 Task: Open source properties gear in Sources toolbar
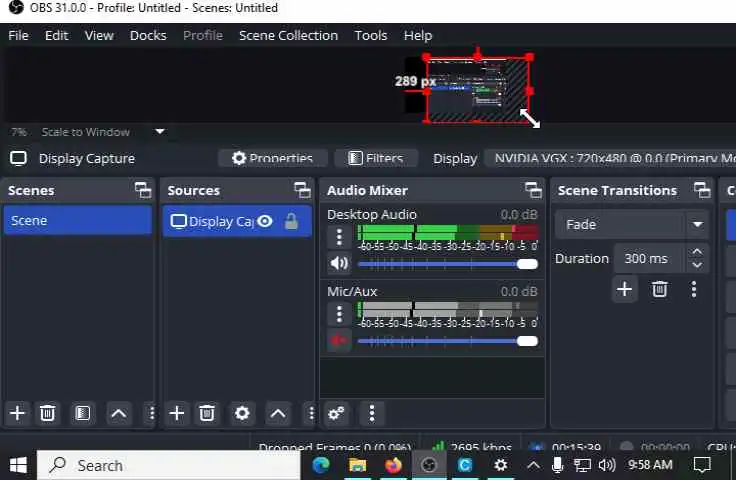point(242,413)
